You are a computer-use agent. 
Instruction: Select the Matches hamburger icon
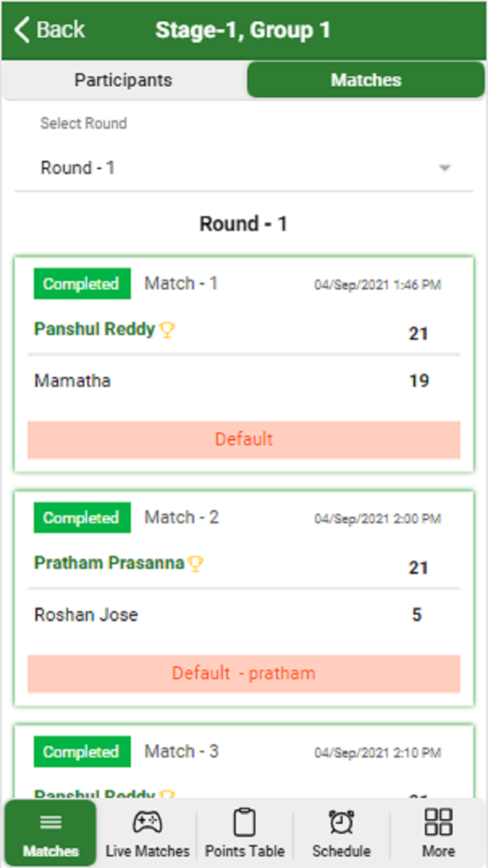(x=50, y=823)
